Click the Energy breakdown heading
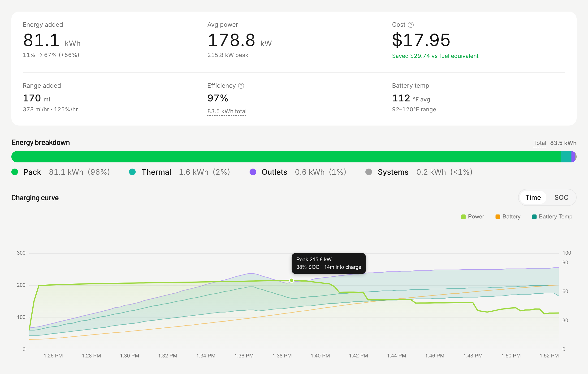588x374 pixels. [x=41, y=142]
